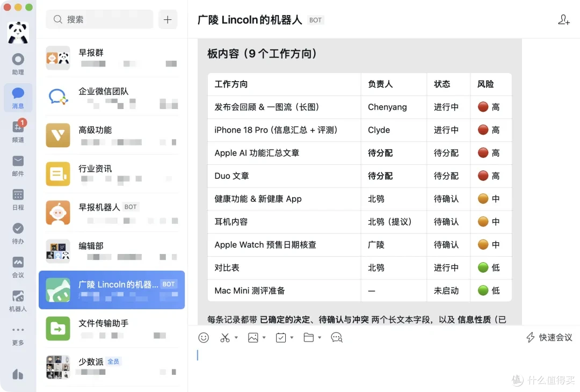The width and height of the screenshot is (580, 392).
Task: Select the 广陵 Lincoln的机器人 chat
Action: pyautogui.click(x=112, y=290)
